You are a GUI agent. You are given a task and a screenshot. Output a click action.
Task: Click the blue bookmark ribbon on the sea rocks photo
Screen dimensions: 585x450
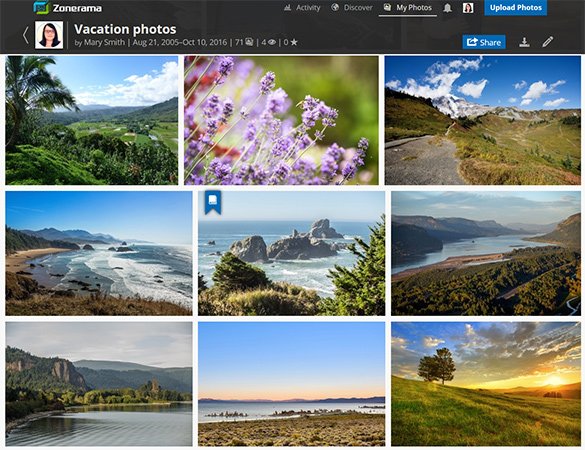[213, 202]
